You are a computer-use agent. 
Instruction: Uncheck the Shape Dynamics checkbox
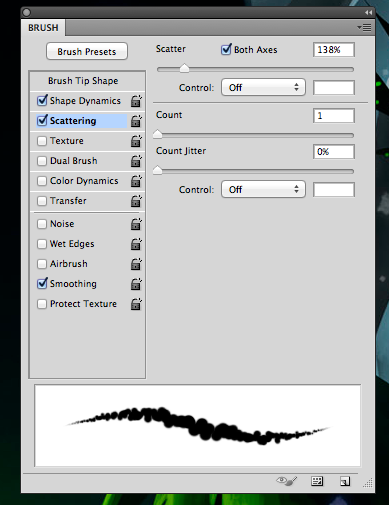point(42,100)
